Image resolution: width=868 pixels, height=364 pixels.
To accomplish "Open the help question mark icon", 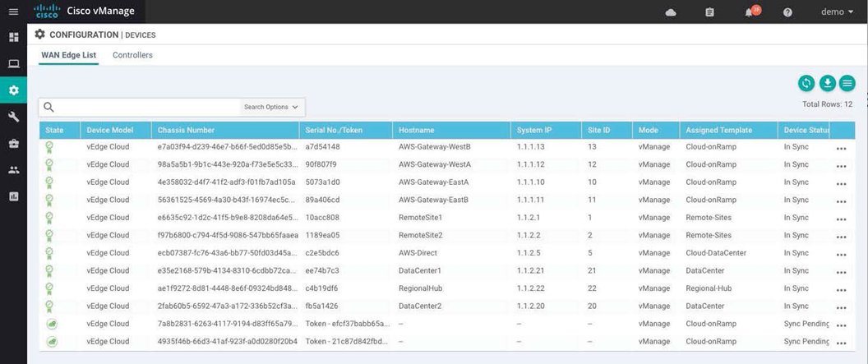I will click(x=787, y=12).
